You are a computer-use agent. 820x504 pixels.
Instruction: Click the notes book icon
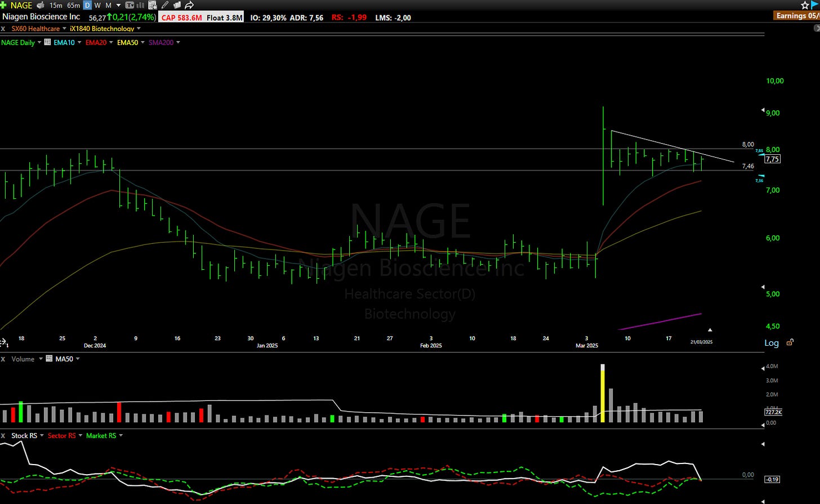coord(177,5)
